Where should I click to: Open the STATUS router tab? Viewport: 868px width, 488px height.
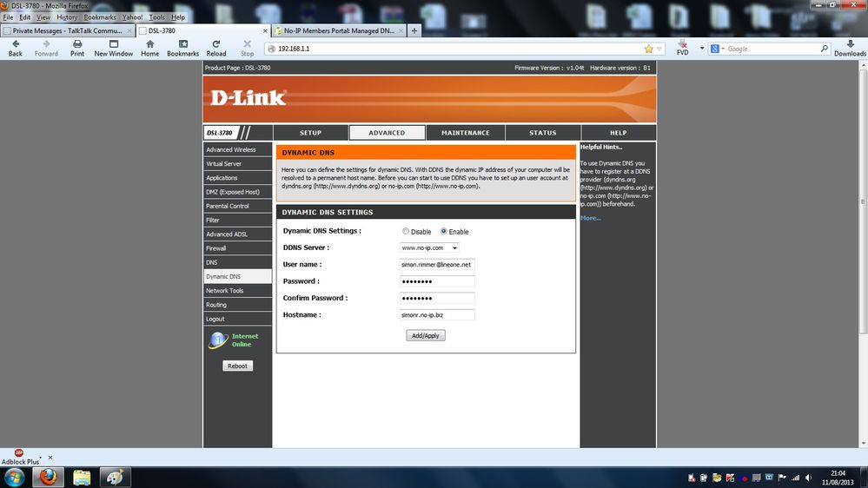(542, 133)
